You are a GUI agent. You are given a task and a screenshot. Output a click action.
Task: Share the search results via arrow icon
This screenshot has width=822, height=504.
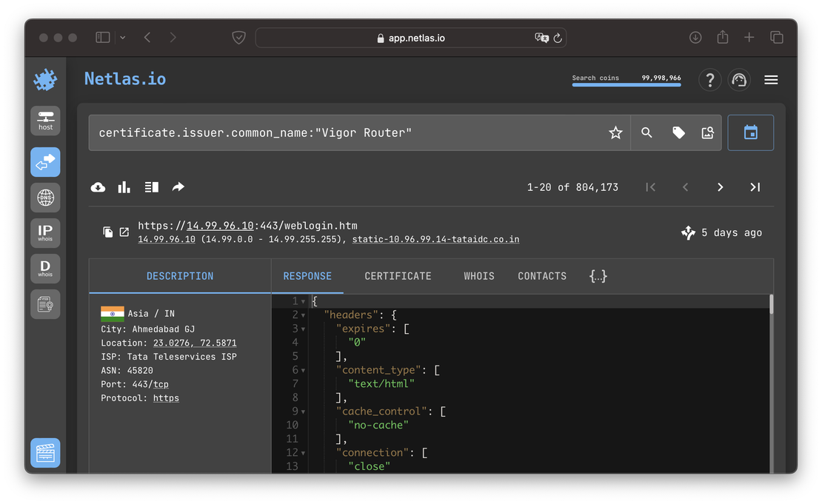[x=178, y=187]
